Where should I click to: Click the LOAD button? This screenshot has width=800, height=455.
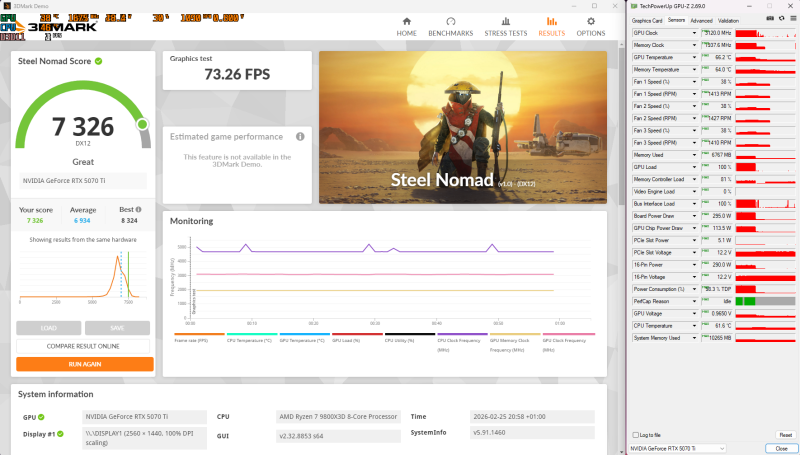[48, 328]
